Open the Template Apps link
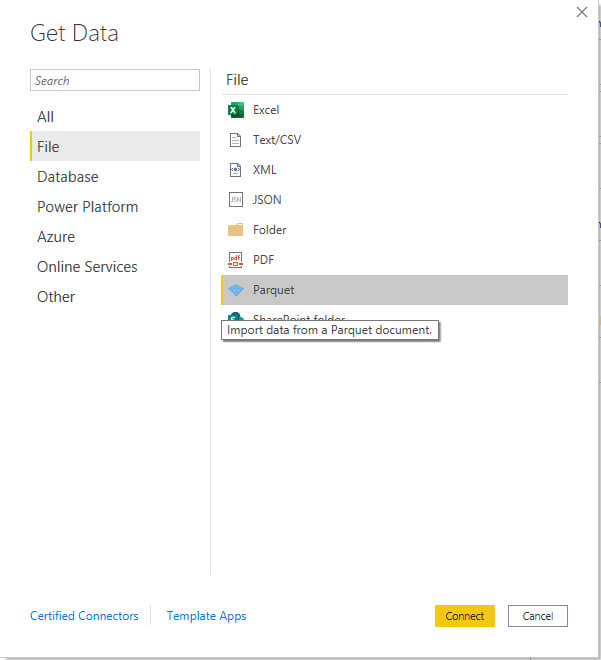The width and height of the screenshot is (601, 660). pyautogui.click(x=206, y=616)
